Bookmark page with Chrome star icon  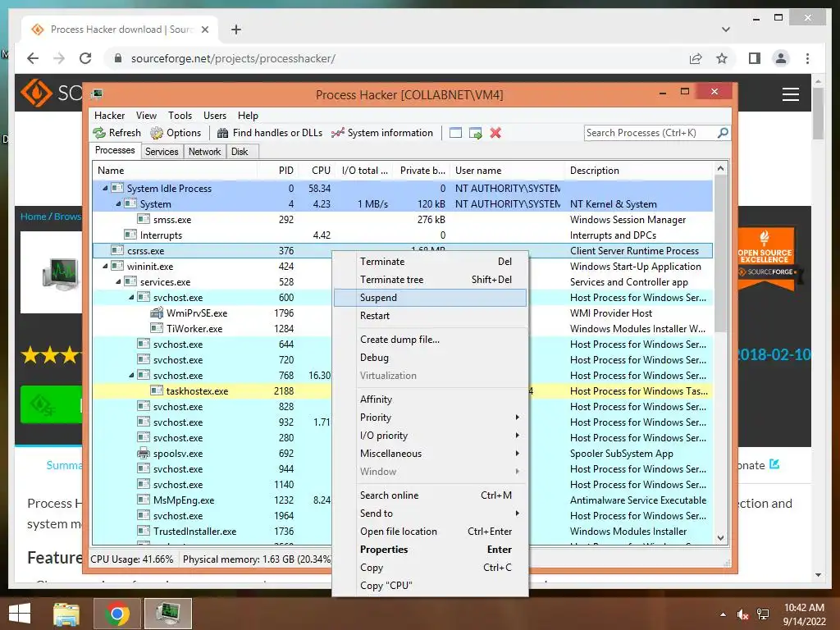point(722,58)
